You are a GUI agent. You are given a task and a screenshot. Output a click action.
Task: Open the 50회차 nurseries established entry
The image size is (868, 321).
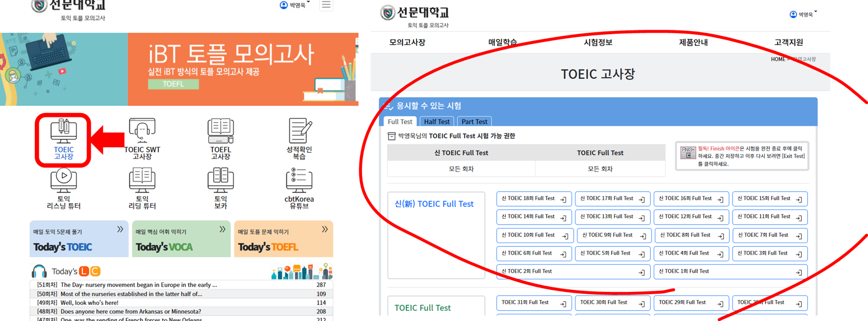181,293
